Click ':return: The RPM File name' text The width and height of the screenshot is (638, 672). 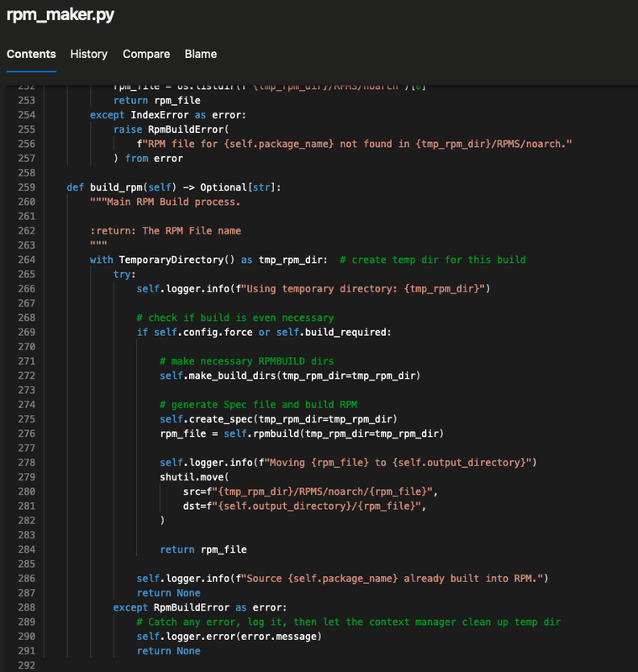(x=166, y=231)
